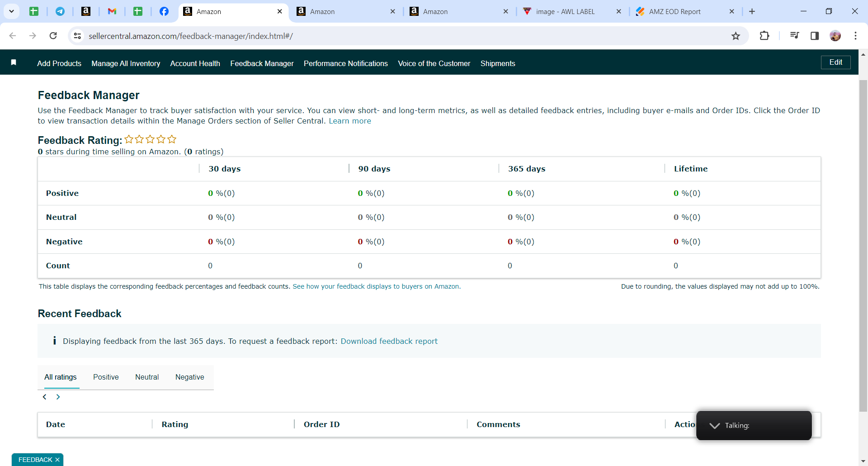Open the pinned Amazon tab icon
The image size is (868, 466).
pos(85,11)
